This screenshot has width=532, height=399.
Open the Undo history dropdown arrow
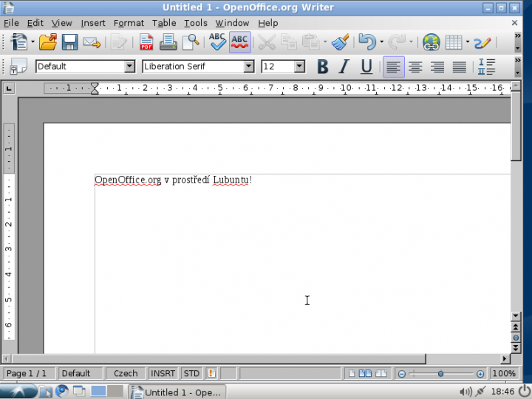(x=382, y=42)
